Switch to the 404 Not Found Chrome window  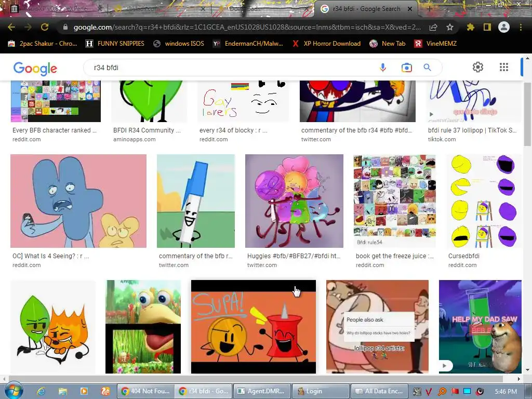click(x=145, y=391)
